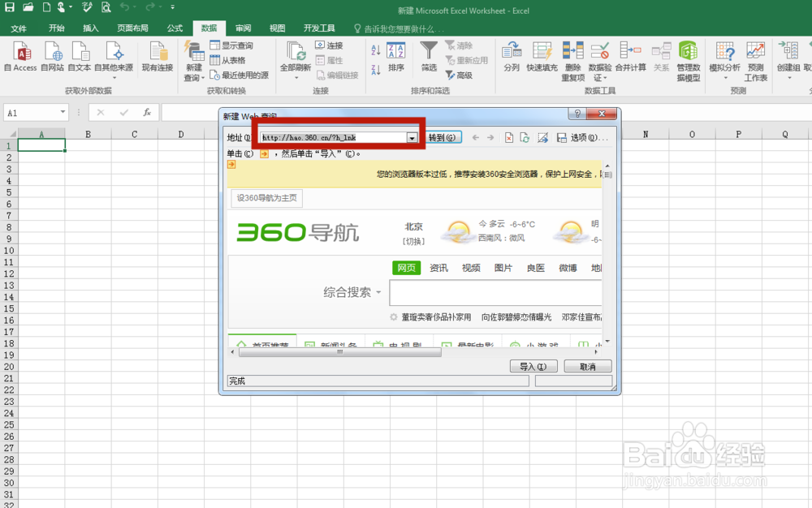Click Set 360 as homepage (设360导航为主页) button
Screen dimensions: 812x508
(266, 198)
